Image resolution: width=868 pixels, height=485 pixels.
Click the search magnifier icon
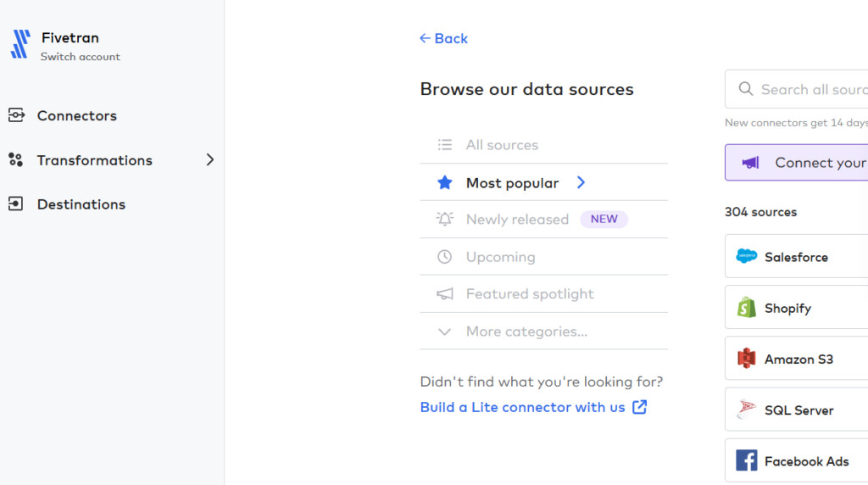[x=746, y=89]
